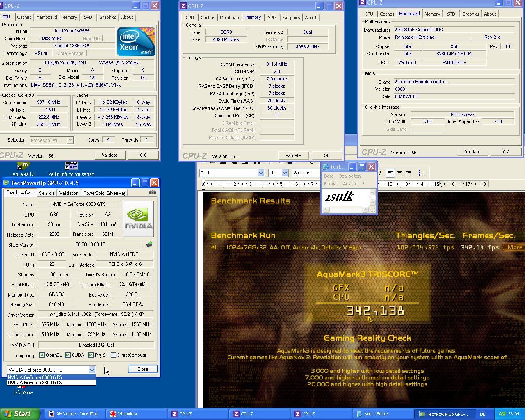
Task: Click Validate in the CPU-Z processor window
Action: pos(110,155)
